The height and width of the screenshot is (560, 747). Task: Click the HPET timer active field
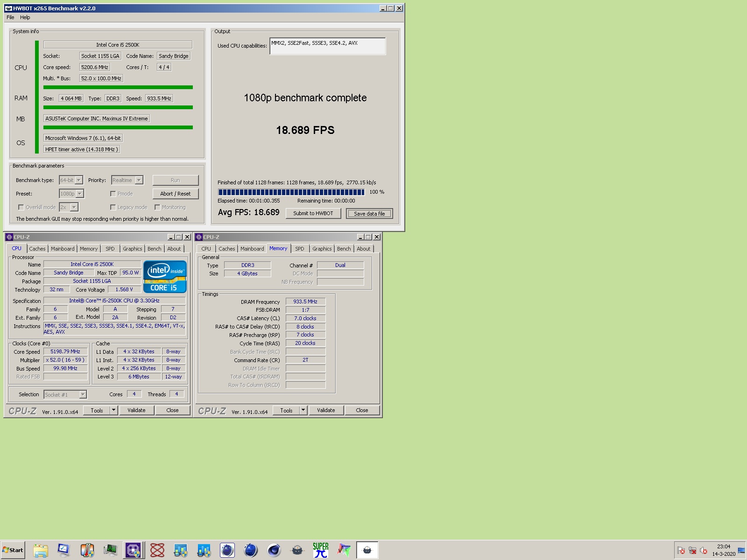pos(82,149)
